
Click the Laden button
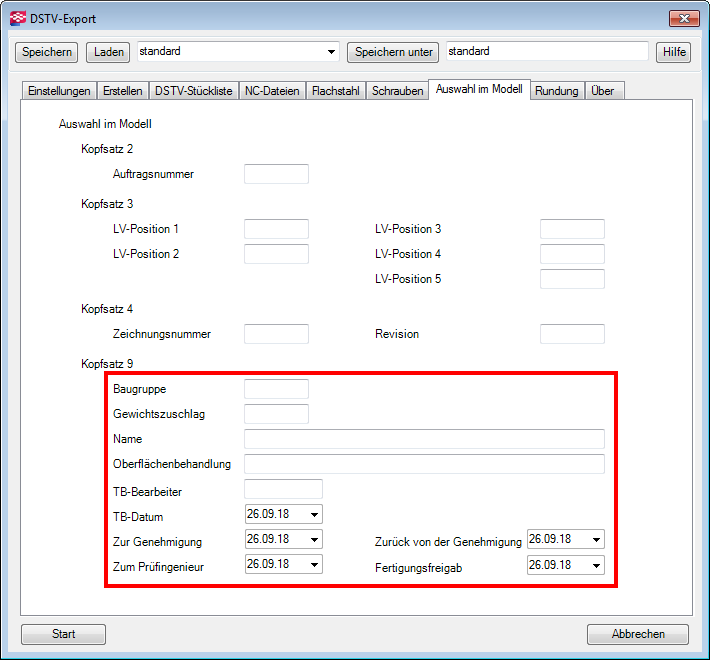click(108, 52)
